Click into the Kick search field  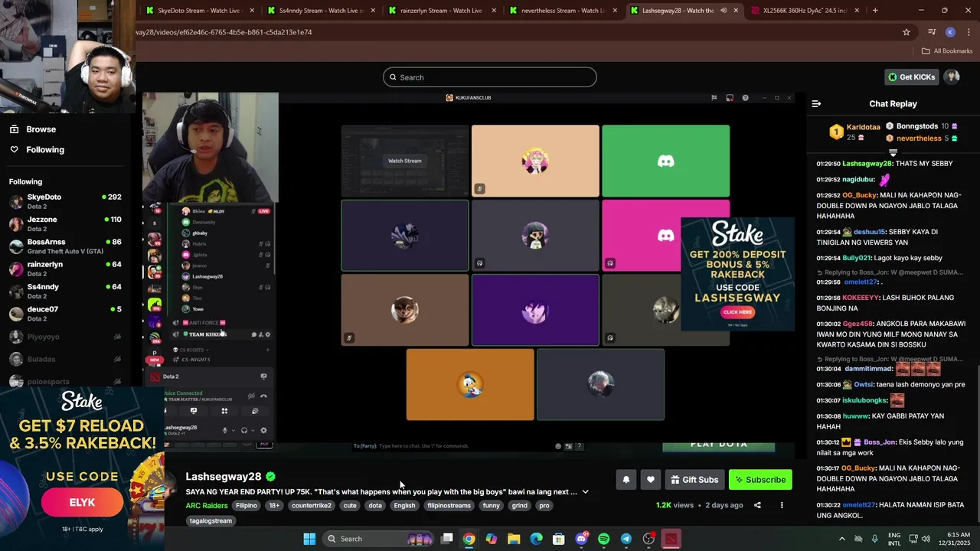(x=490, y=77)
